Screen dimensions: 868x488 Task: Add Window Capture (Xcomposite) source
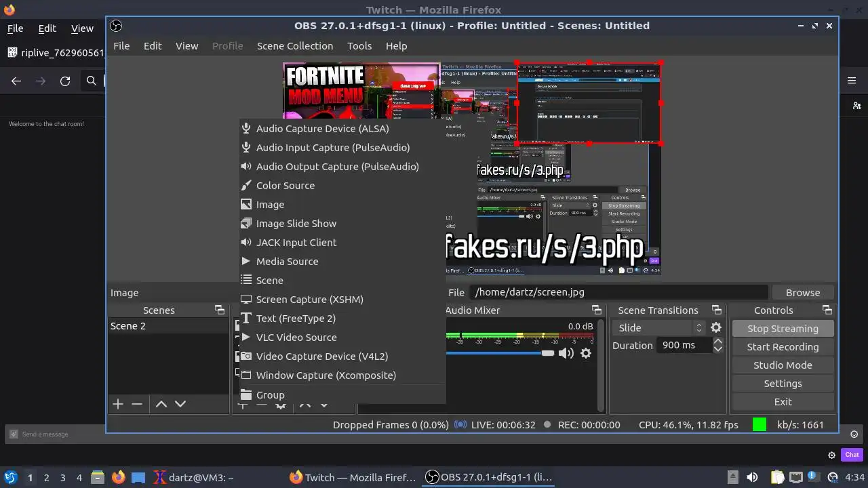[x=342, y=375]
